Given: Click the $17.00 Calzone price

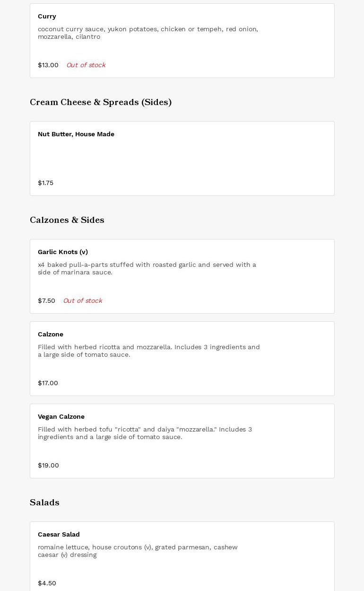Looking at the screenshot, I should (x=48, y=383).
